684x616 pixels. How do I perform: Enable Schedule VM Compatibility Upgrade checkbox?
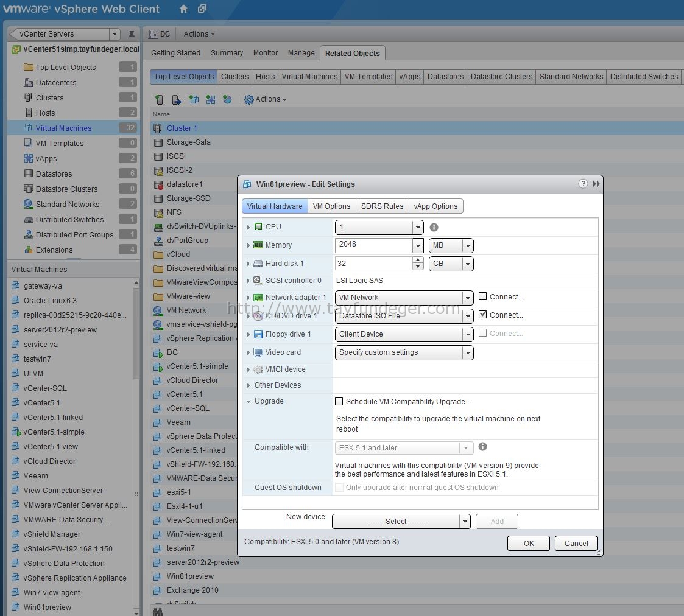tap(339, 402)
